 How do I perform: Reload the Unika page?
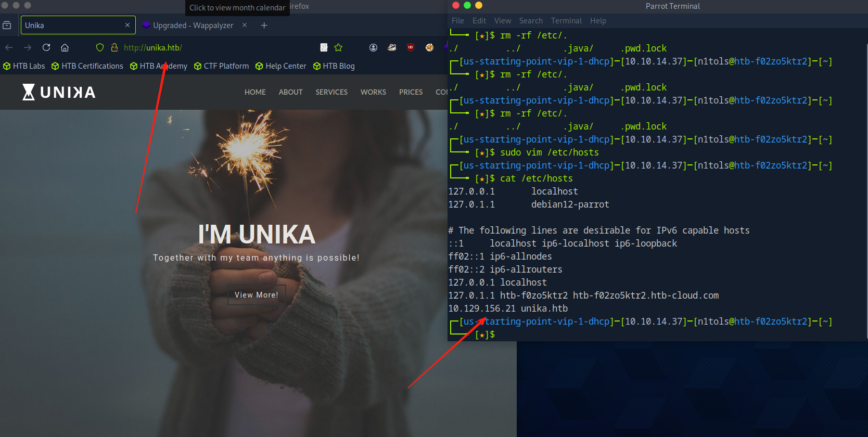coord(46,47)
